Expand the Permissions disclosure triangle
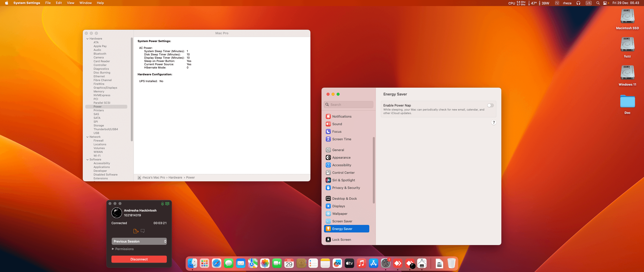The width and height of the screenshot is (644, 272). pyautogui.click(x=113, y=249)
